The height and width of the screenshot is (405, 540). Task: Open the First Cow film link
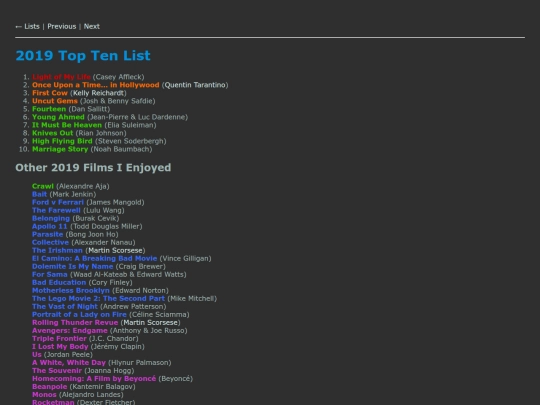(50, 93)
